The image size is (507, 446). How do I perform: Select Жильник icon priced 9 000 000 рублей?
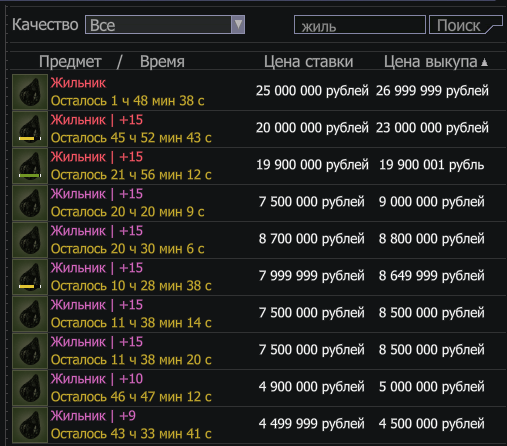(x=30, y=203)
